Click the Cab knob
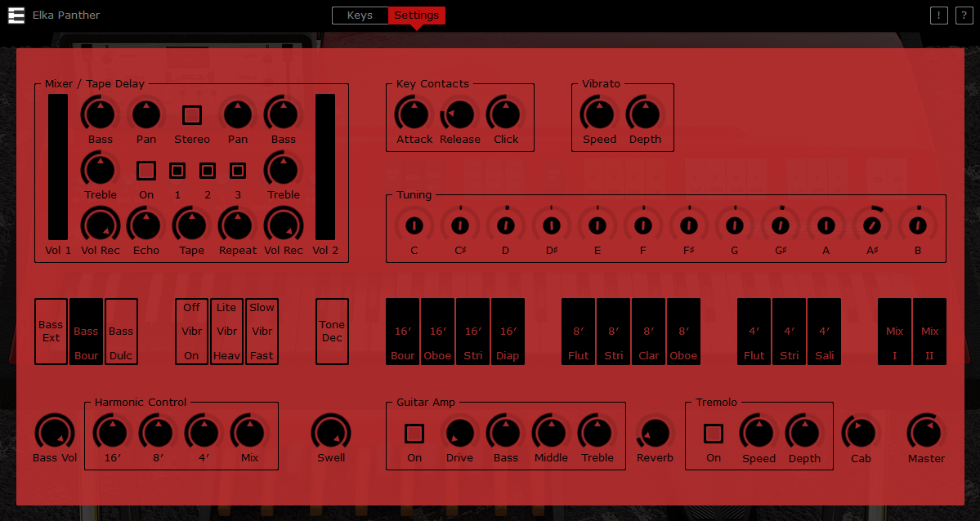The width and height of the screenshot is (980, 521). pos(861,433)
